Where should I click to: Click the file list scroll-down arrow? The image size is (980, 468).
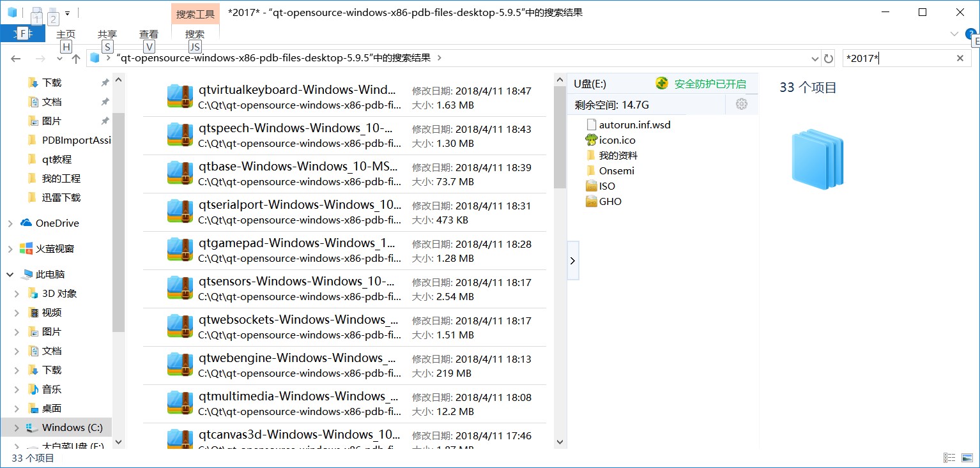(560, 442)
